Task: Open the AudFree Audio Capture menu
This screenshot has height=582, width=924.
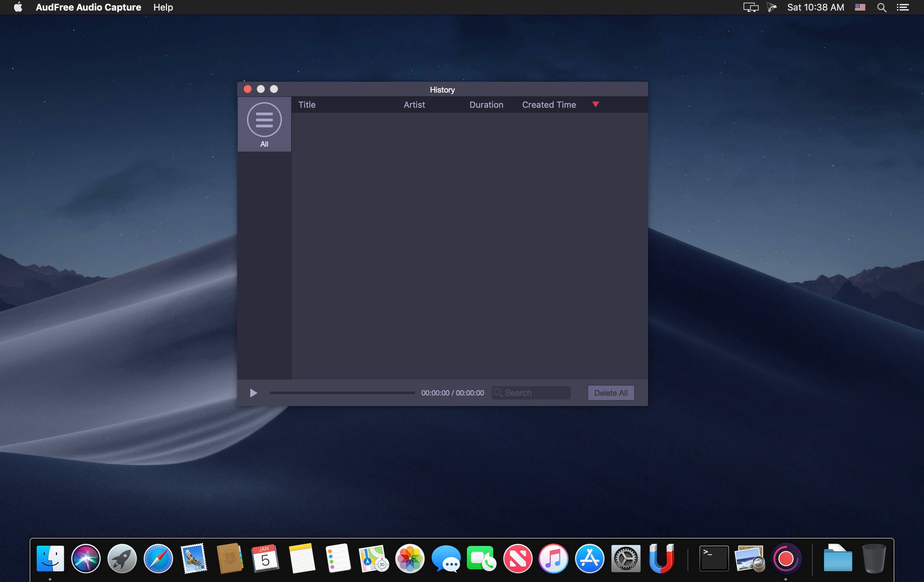Action: 88,7
